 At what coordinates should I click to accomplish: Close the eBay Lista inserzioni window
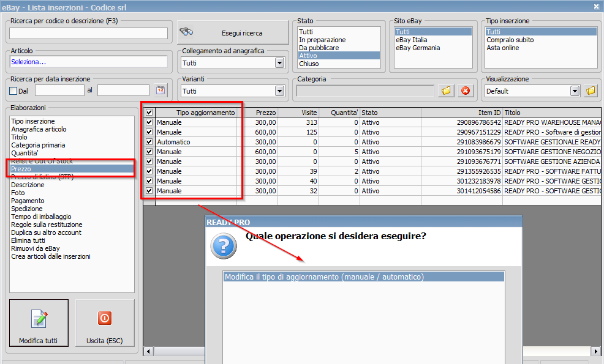click(x=596, y=7)
